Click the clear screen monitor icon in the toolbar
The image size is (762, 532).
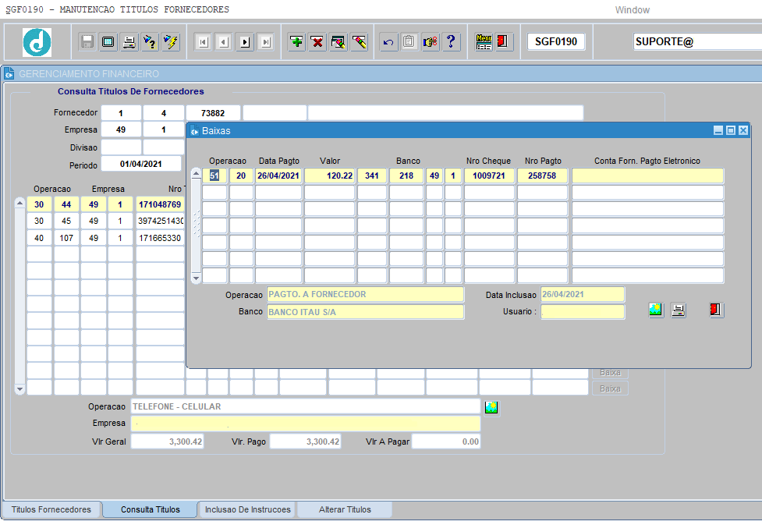(x=108, y=42)
